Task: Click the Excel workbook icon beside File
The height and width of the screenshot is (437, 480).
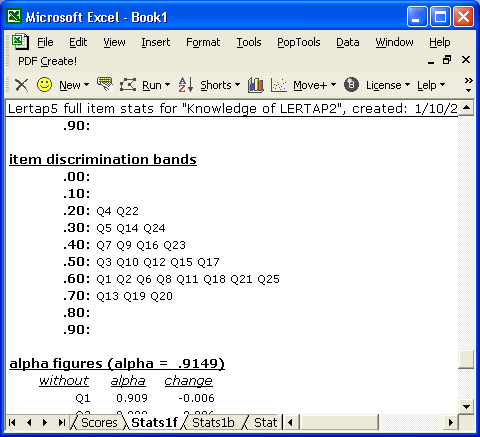Action: point(20,42)
